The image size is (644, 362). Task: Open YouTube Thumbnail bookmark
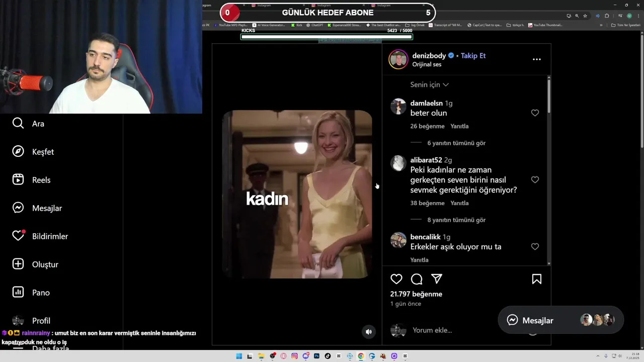tap(545, 25)
